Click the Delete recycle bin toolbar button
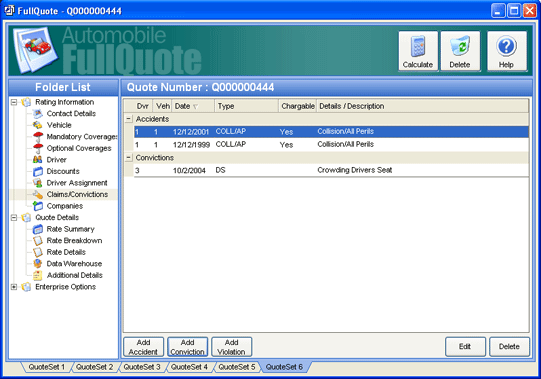 tap(460, 51)
